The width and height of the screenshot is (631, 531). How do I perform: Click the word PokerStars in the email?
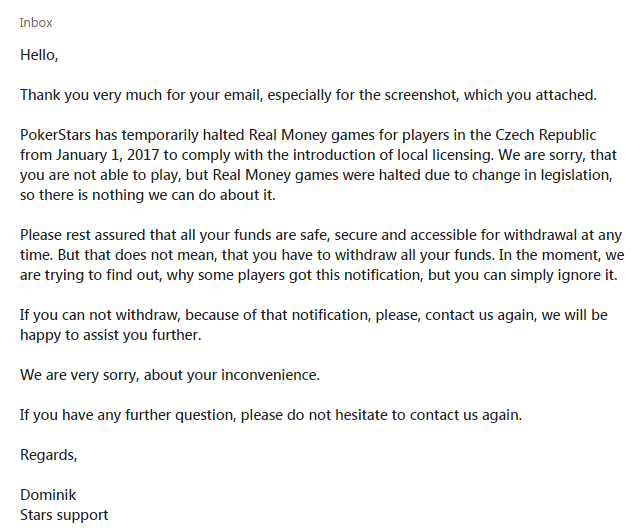pos(56,135)
